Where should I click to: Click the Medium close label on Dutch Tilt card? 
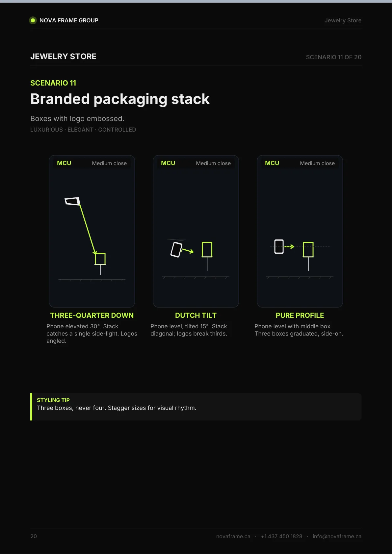213,164
